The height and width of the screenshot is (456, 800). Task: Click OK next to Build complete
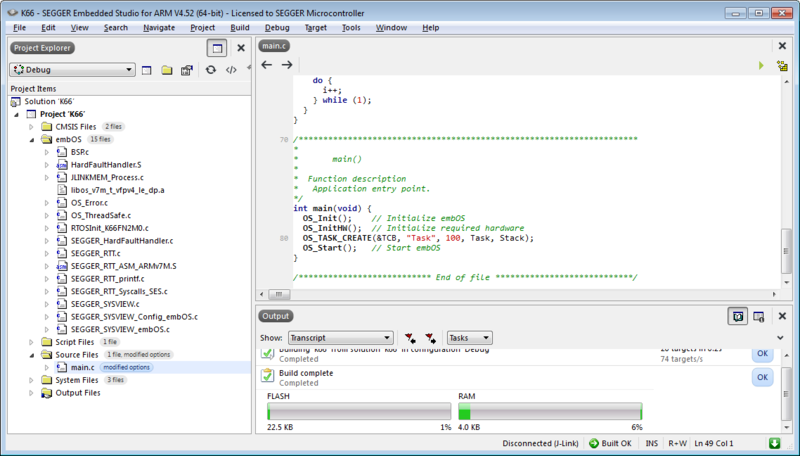click(x=762, y=377)
